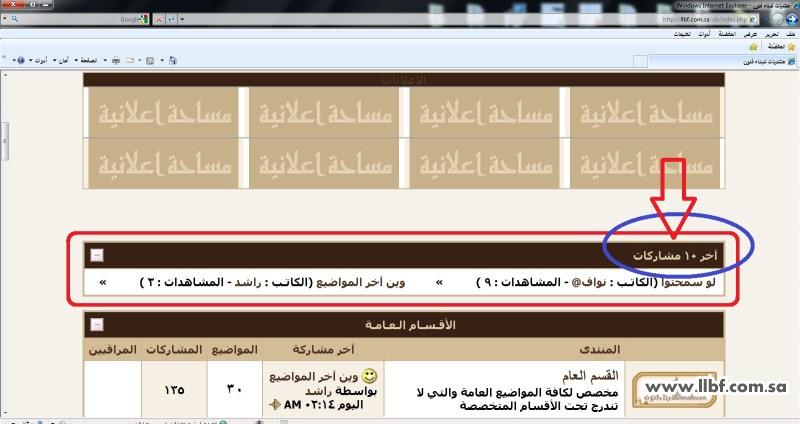
Task: Click the top-right مساحة اعلانية ad banner
Action: pos(647,114)
